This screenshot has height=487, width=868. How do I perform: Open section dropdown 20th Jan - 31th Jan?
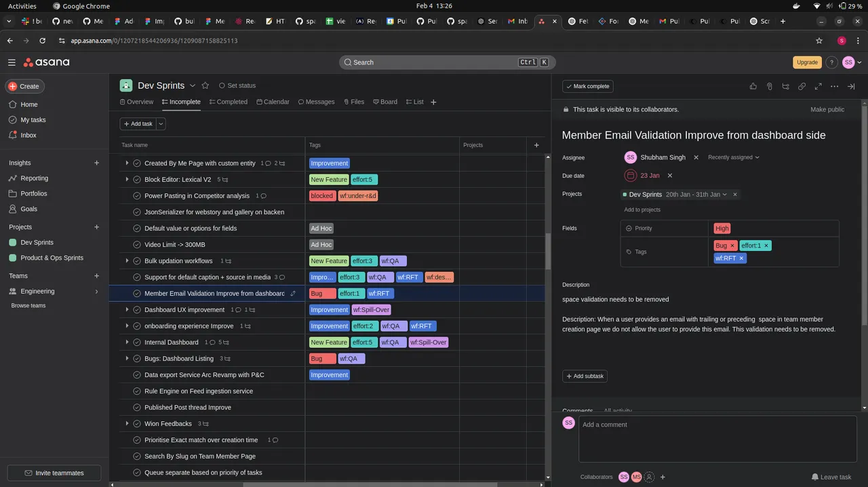[x=696, y=195]
